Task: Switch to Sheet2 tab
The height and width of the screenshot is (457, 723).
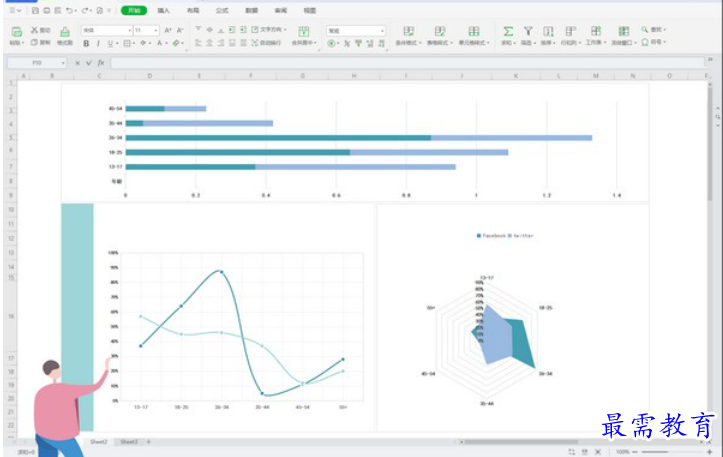Action: [x=98, y=442]
